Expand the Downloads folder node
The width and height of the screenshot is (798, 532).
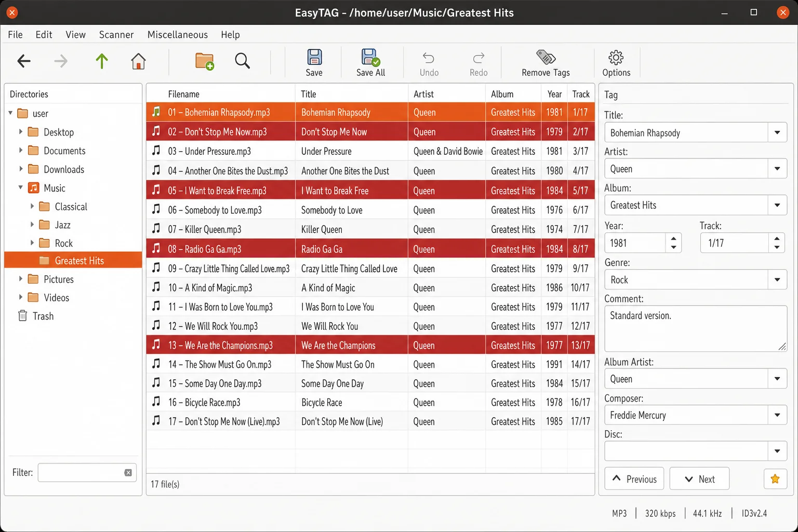point(21,169)
